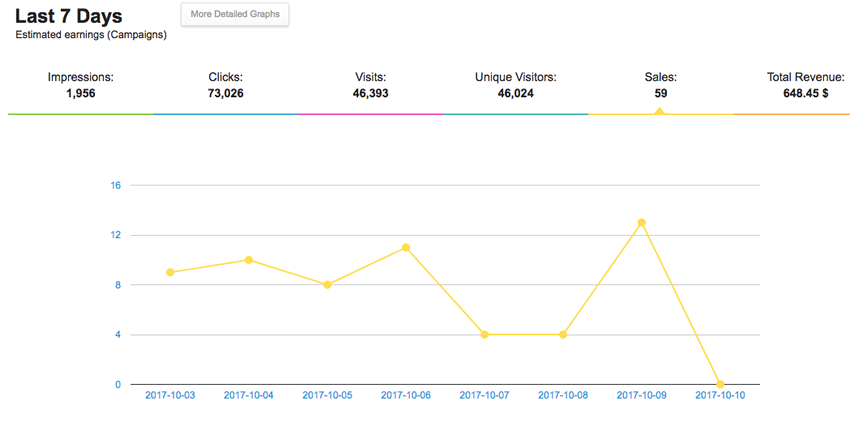Switch to the Impressions metric tab
Screen dimensions: 850x427
[x=81, y=85]
